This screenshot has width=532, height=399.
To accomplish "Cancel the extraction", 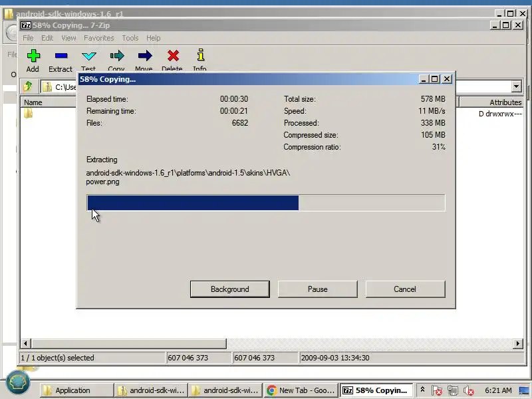I will (x=405, y=289).
